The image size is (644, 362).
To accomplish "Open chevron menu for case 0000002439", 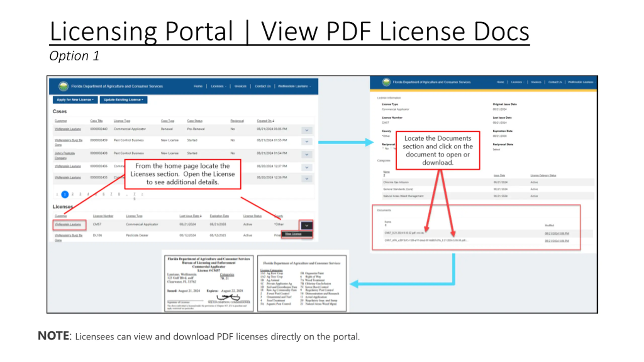I will pos(307,142).
